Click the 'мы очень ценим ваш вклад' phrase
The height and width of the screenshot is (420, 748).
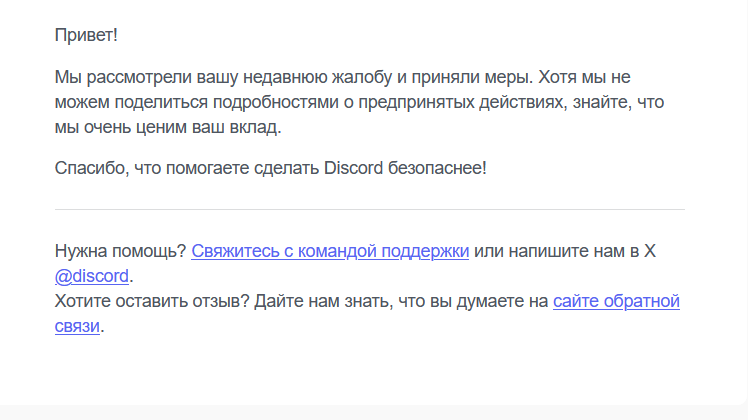166,127
